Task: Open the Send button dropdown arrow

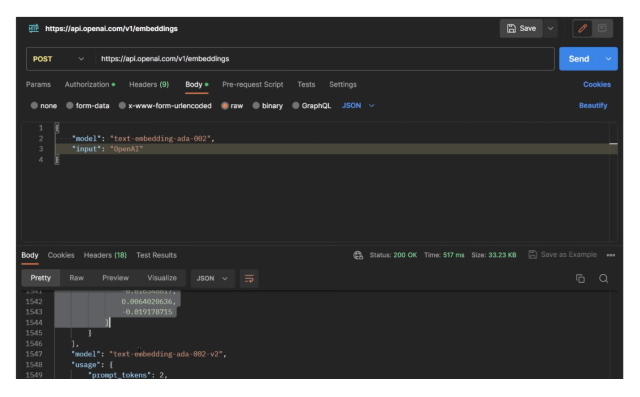Action: click(x=608, y=59)
